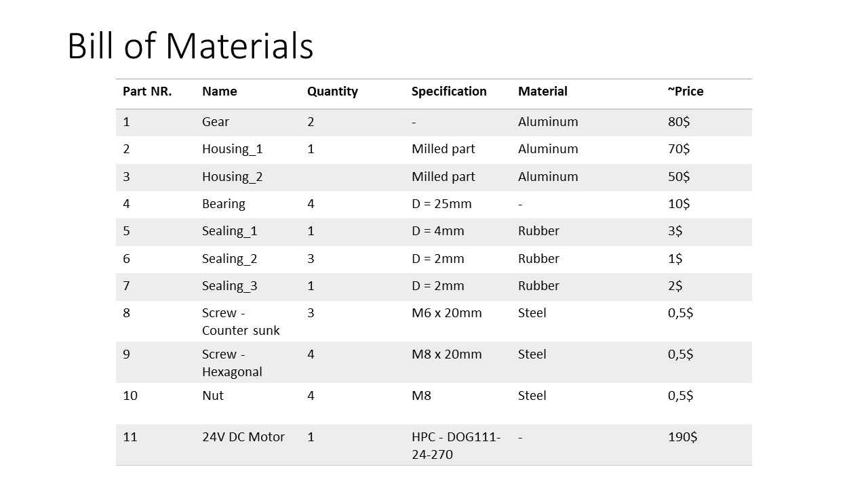
Task: Click the HPC - DOG111-24-270 specification cell
Action: (456, 446)
